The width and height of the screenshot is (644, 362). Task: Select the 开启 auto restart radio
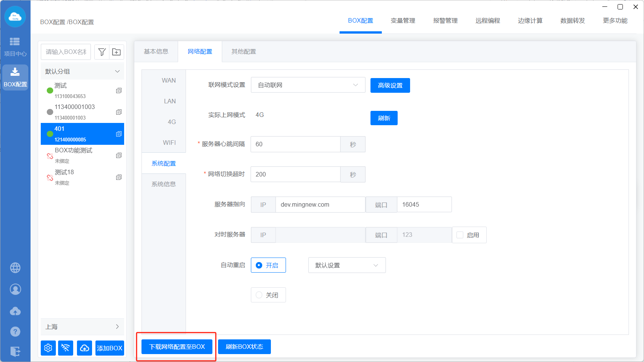[x=259, y=265]
